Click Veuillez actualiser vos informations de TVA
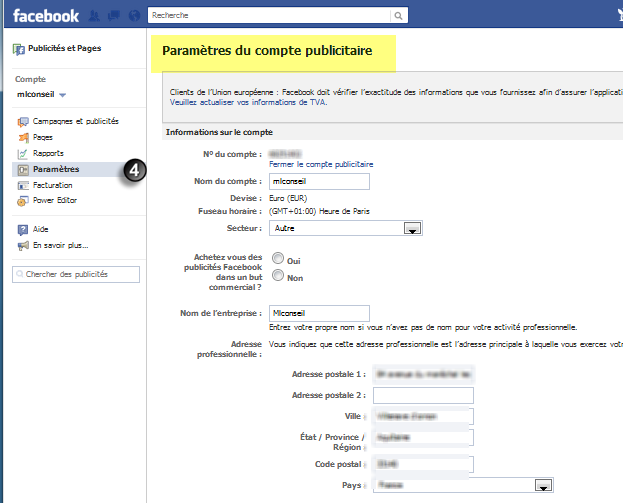The height and width of the screenshot is (503, 623). pos(248,102)
